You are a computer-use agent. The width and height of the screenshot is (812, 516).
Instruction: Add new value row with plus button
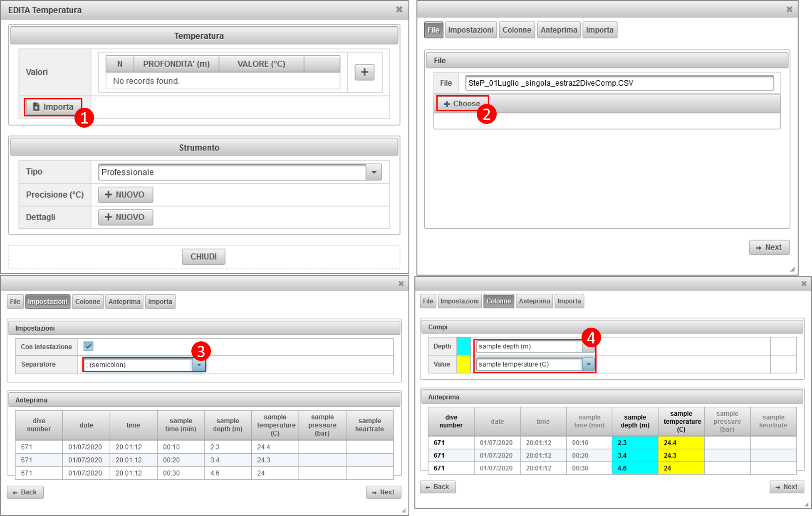tap(364, 72)
